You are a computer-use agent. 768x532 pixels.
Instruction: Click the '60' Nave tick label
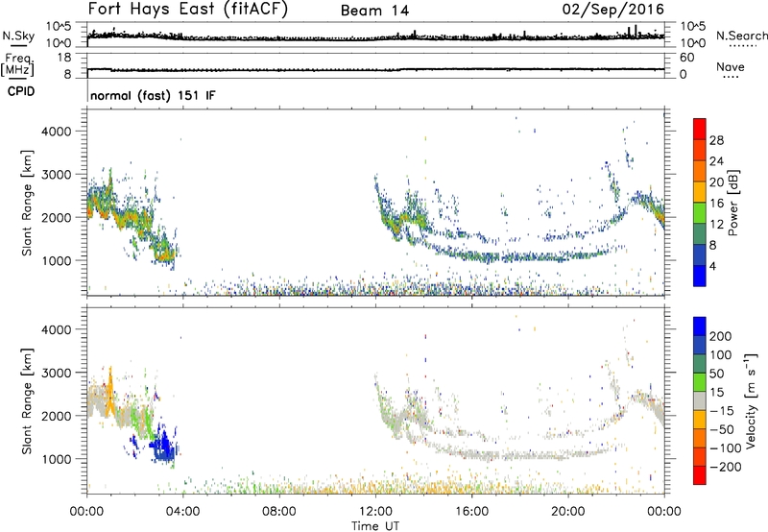[686, 58]
